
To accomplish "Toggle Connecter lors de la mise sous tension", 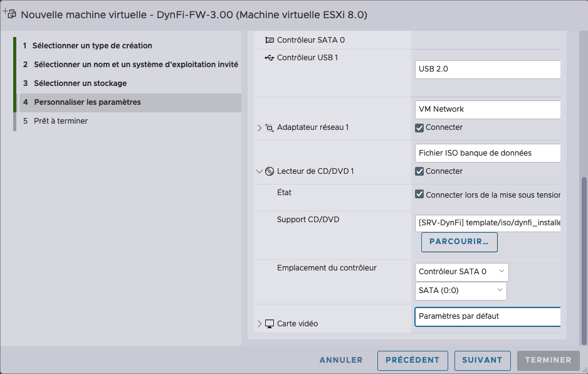I will coord(419,195).
